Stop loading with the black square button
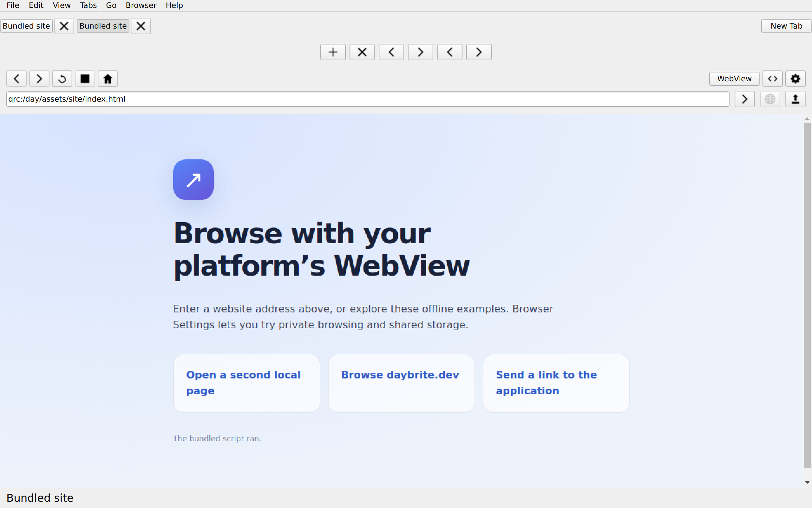 click(x=85, y=79)
